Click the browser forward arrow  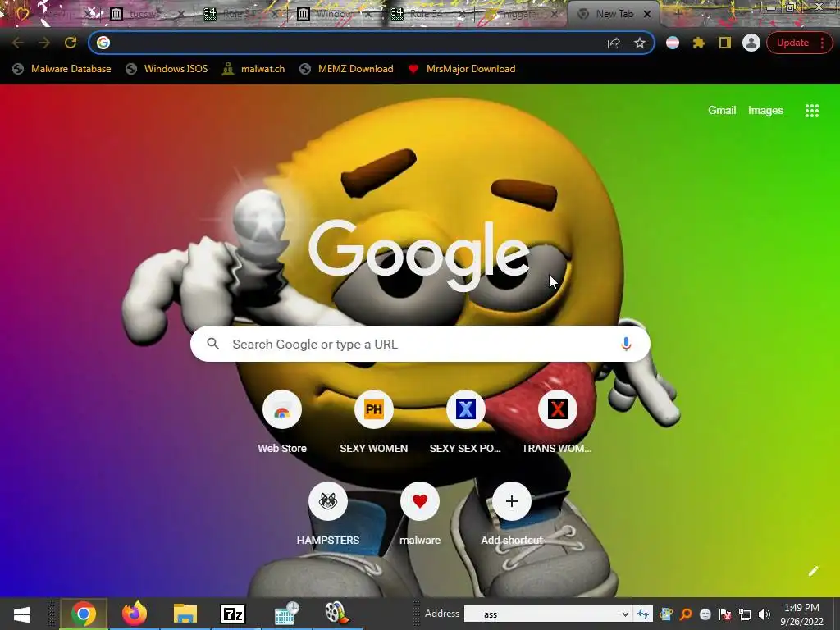44,43
